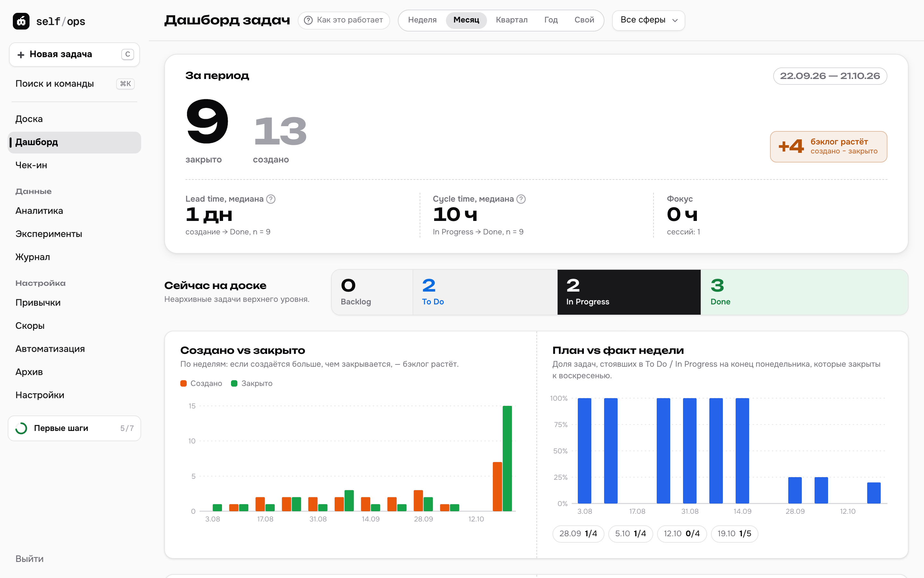Open the date range 22.09.26 — 21.10.26

click(830, 76)
